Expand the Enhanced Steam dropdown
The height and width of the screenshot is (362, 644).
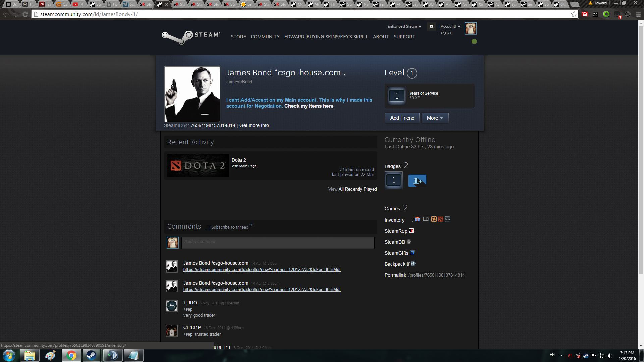(x=404, y=27)
